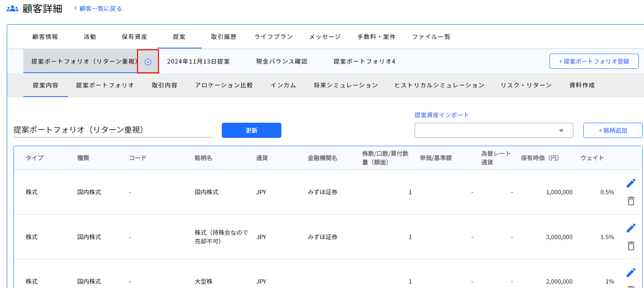Open the ライフプラン tab
The width and height of the screenshot is (644, 288).
tap(274, 37)
